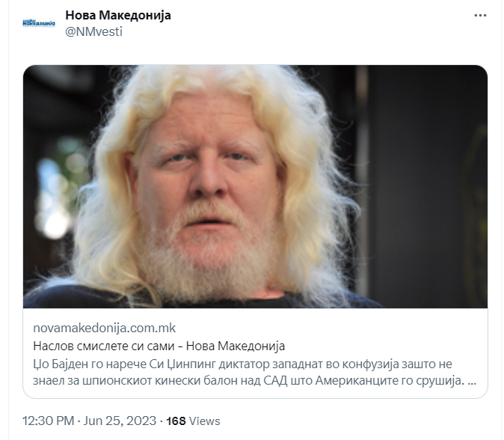View analytics via the 168 count
This screenshot has height=440, width=504.
(x=176, y=421)
